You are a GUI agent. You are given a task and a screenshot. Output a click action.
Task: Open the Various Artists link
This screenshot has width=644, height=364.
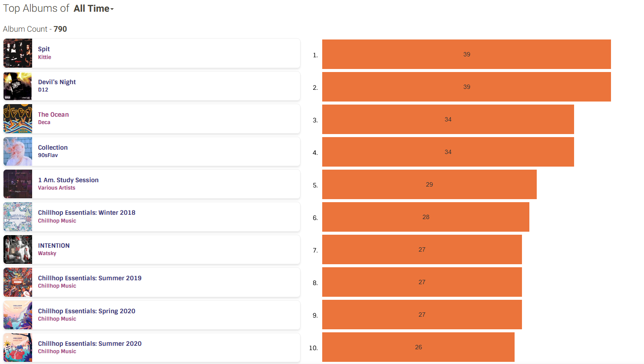(x=56, y=188)
